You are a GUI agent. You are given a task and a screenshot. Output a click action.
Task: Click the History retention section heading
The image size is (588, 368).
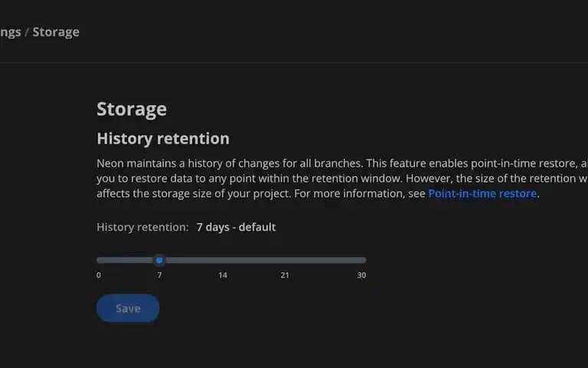point(163,139)
